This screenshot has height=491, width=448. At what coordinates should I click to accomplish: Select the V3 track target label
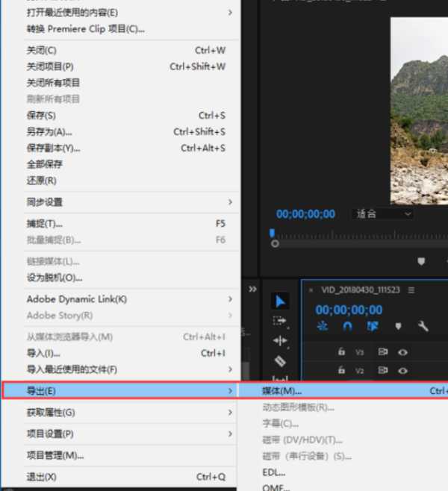360,352
